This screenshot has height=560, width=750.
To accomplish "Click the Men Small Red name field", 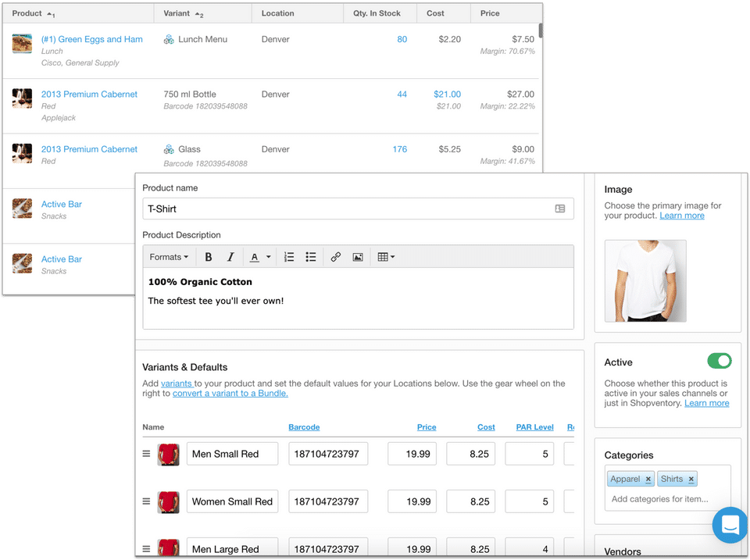I will pos(232,454).
